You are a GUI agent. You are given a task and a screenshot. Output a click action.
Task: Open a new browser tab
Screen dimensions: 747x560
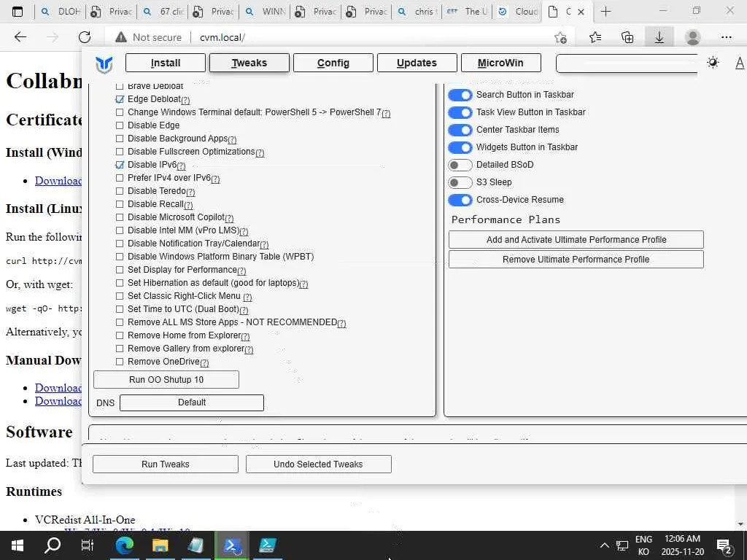(605, 12)
